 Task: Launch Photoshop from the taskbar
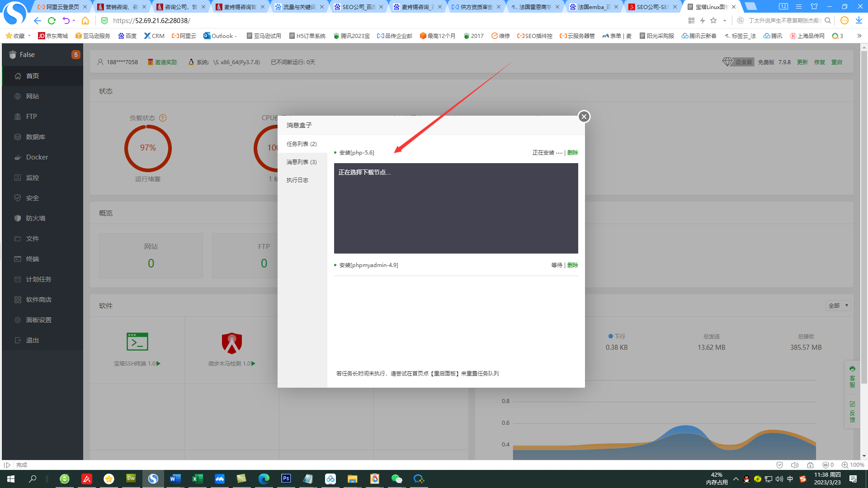coord(286,479)
